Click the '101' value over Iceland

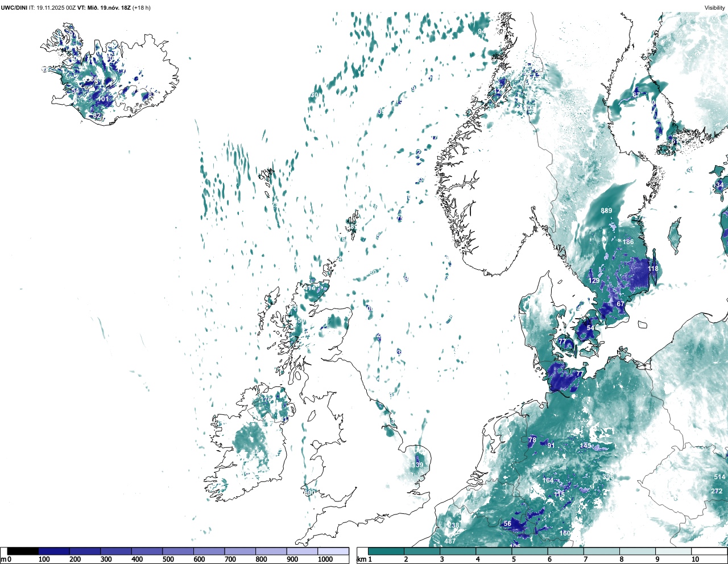click(103, 99)
